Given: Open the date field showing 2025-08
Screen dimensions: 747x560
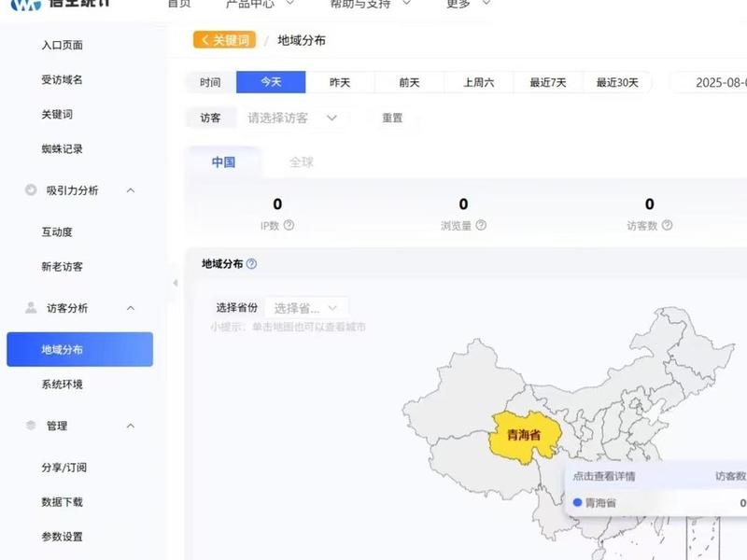Looking at the screenshot, I should click(x=709, y=82).
